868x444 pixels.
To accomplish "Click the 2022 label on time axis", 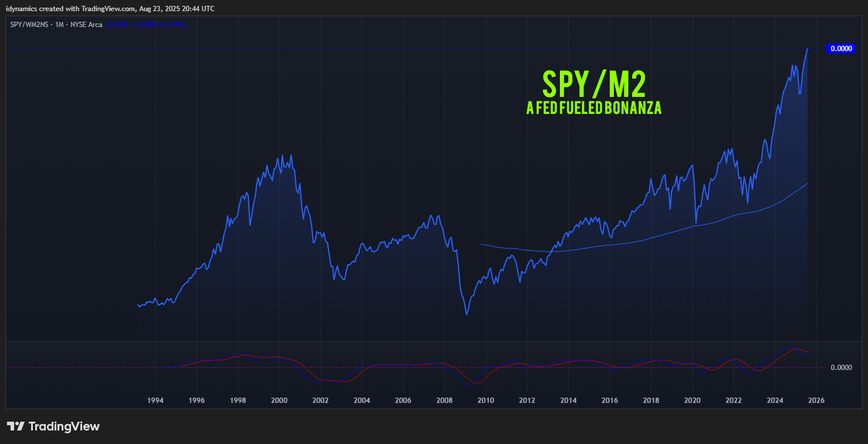I will coord(734,401).
